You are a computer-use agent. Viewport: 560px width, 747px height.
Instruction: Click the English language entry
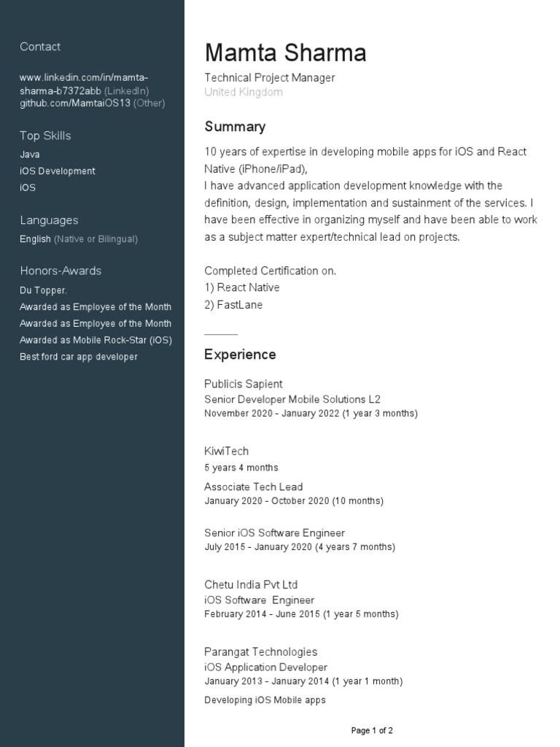35,239
